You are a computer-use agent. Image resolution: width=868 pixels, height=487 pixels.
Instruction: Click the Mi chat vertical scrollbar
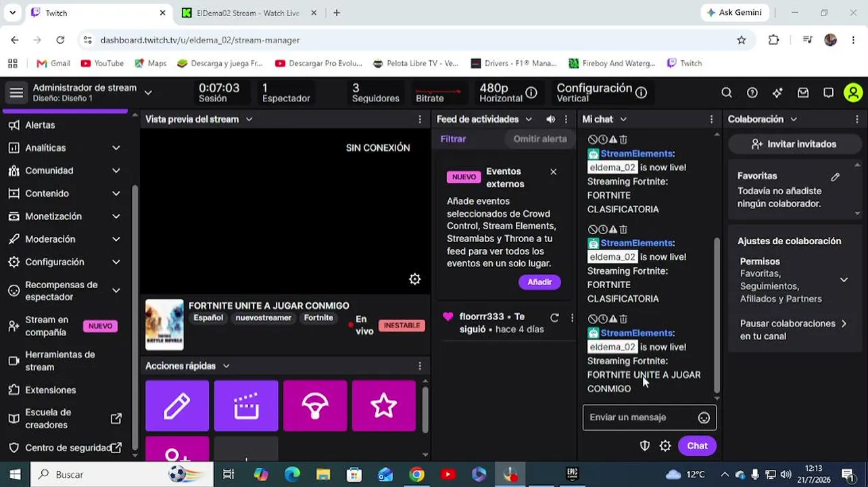pos(717,315)
